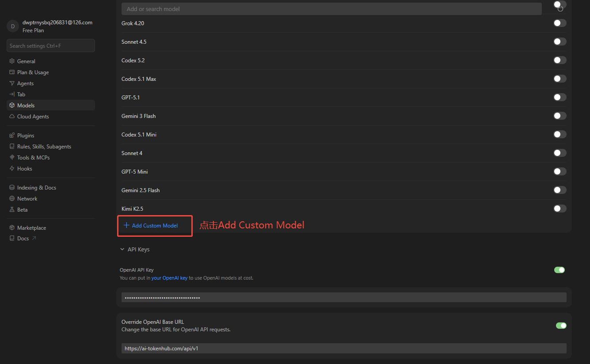Click the 'Gemini 3 Flash' model name
Viewport: 590px width, 364px height.
[x=138, y=116]
